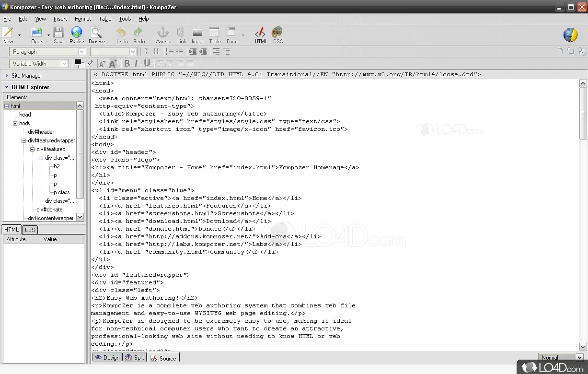Open the class dropdown showing dashes
588x374 pixels.
[114, 52]
